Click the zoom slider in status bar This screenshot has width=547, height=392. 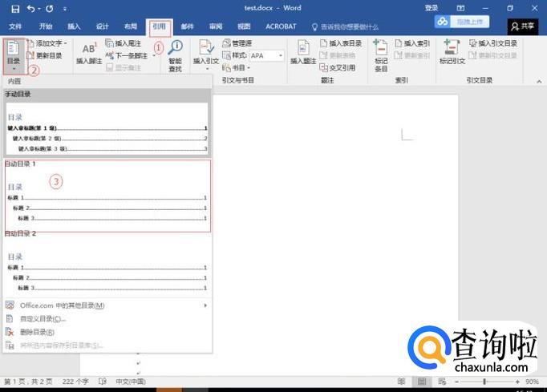tap(484, 382)
